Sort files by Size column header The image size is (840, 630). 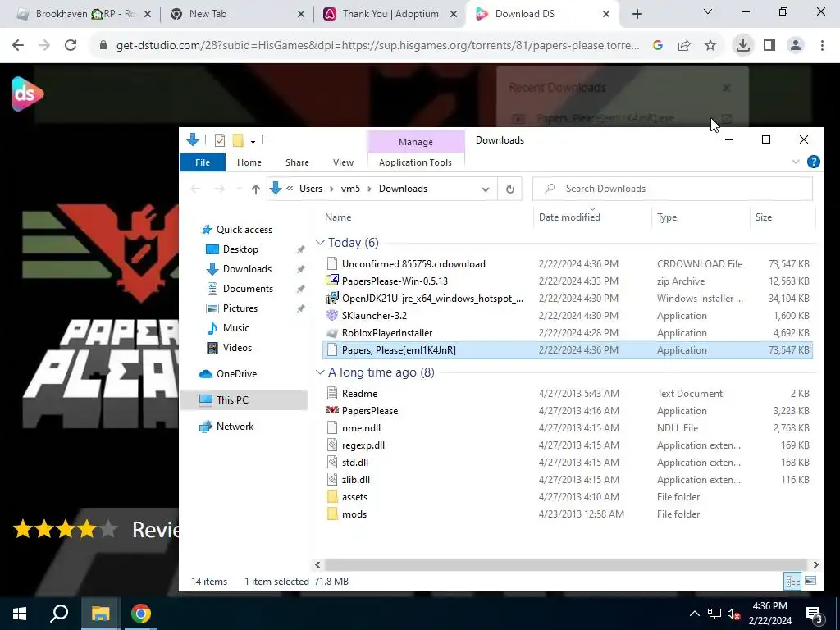pos(782,217)
